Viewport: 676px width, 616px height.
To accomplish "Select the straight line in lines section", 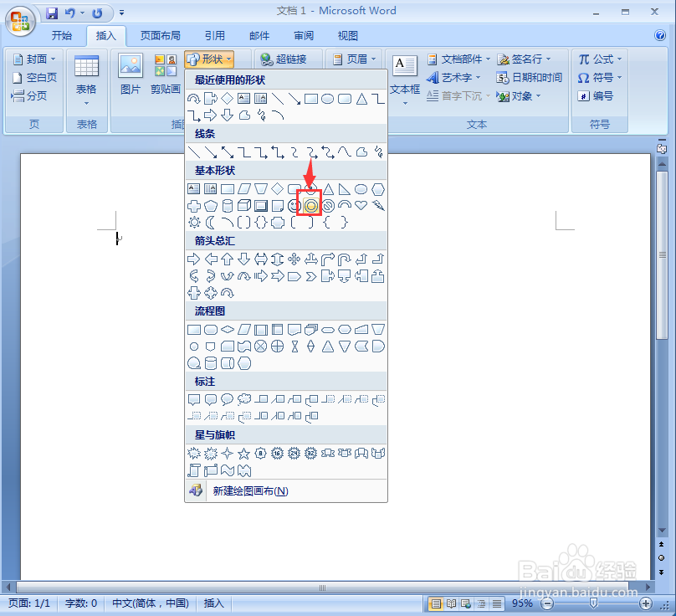I will pos(194,152).
